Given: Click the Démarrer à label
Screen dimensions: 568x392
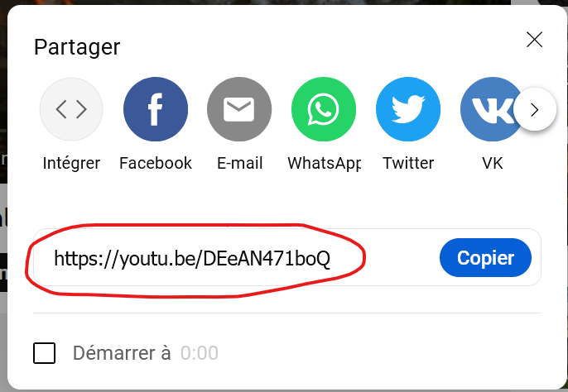Looking at the screenshot, I should pyautogui.click(x=122, y=353).
